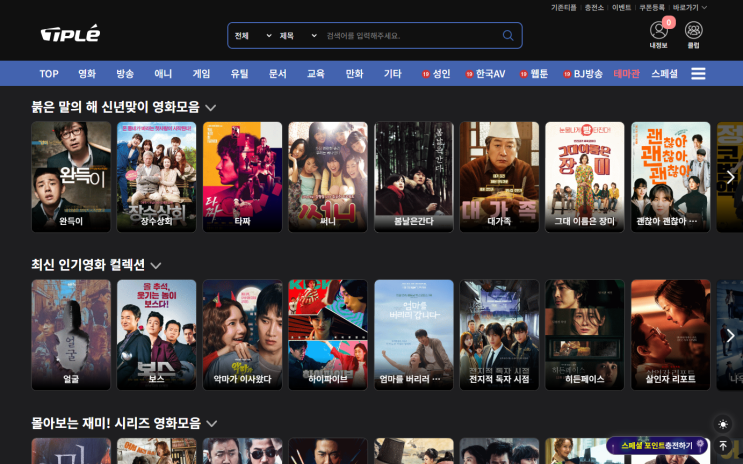Select the 기타 menu
This screenshot has height=464, width=743.
(393, 73)
